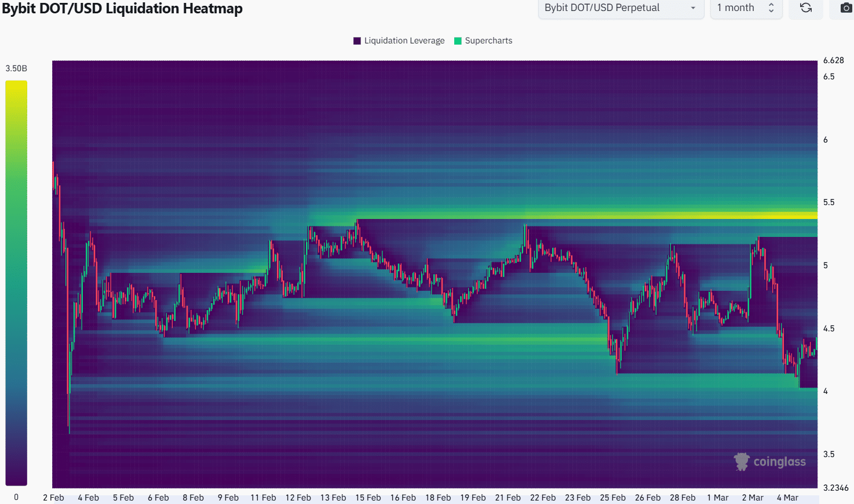Click the 3.2346 price axis label
This screenshot has height=504, width=854.
tap(836, 488)
